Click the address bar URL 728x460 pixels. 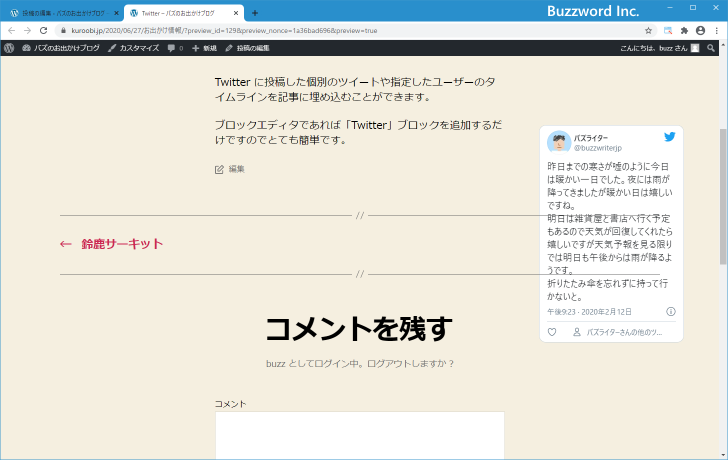click(224, 31)
